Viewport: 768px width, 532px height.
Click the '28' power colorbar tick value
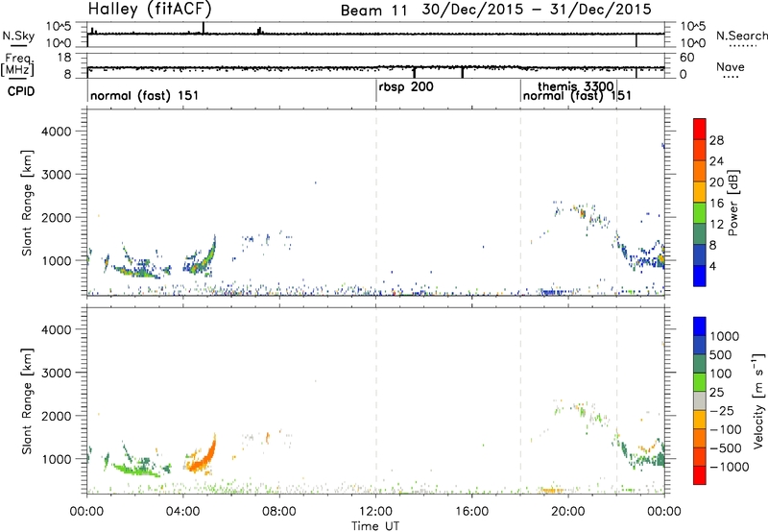(716, 140)
